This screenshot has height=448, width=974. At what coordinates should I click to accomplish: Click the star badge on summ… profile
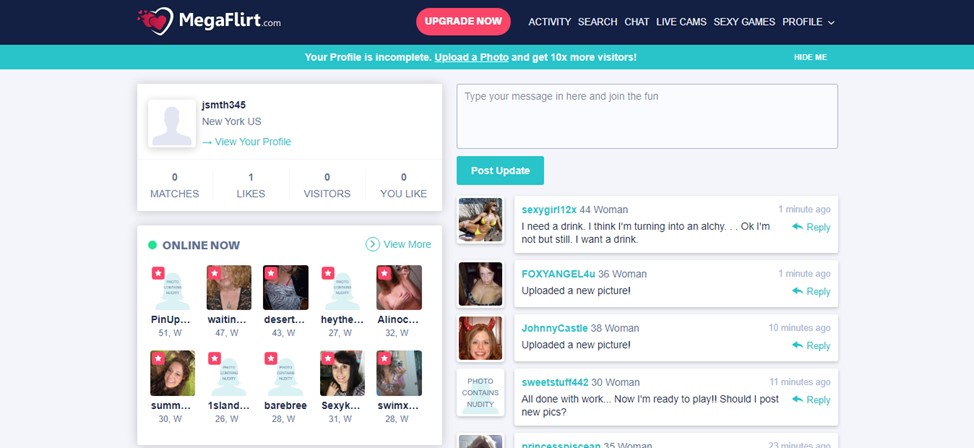[x=158, y=359]
